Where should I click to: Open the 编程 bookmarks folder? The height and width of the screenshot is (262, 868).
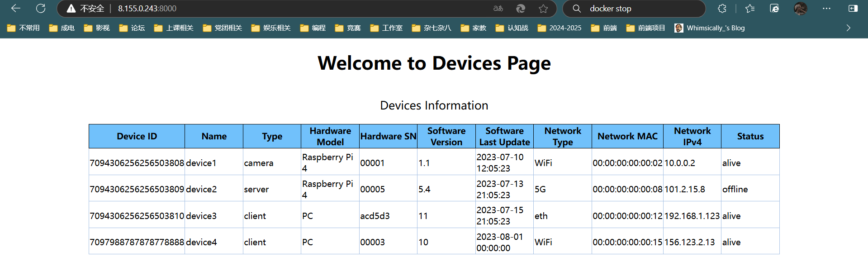click(x=313, y=28)
